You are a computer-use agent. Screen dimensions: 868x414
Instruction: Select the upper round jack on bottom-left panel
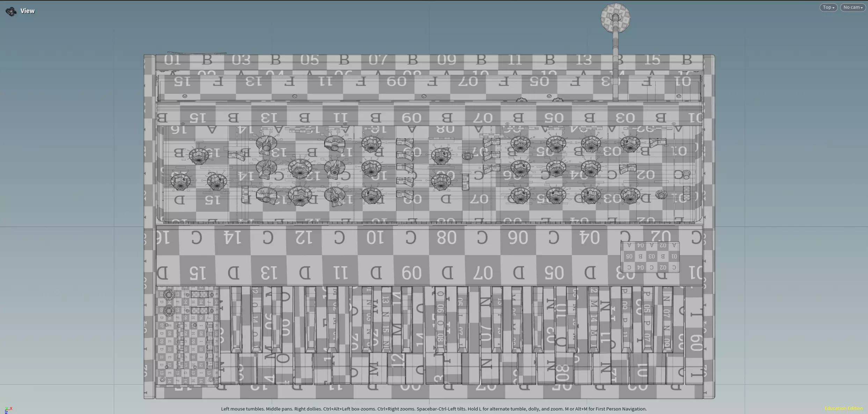point(169,295)
